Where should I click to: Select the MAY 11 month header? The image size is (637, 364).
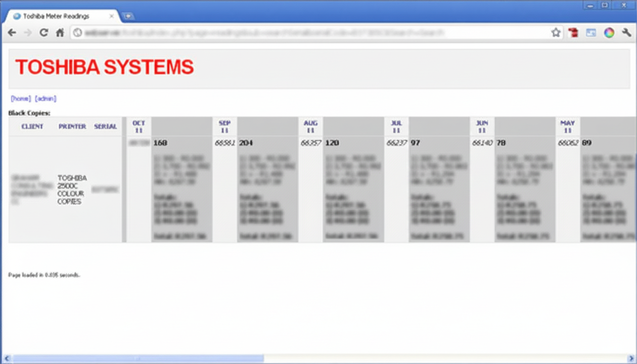tap(568, 126)
